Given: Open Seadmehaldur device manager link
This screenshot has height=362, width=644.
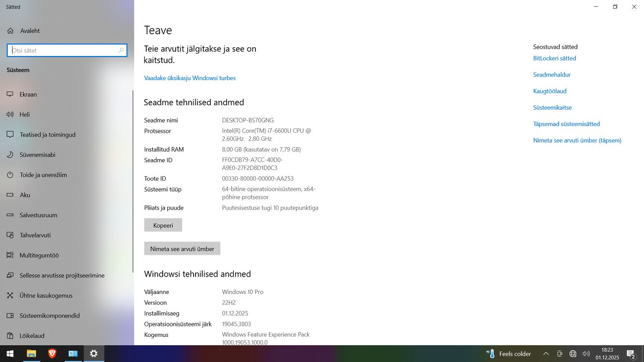Looking at the screenshot, I should coord(552,75).
